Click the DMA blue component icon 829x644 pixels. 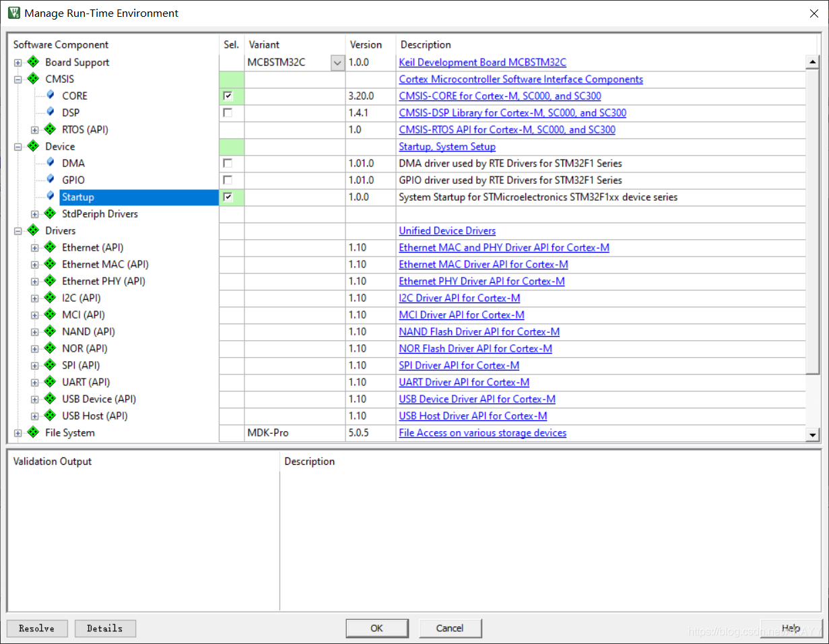[x=51, y=162]
